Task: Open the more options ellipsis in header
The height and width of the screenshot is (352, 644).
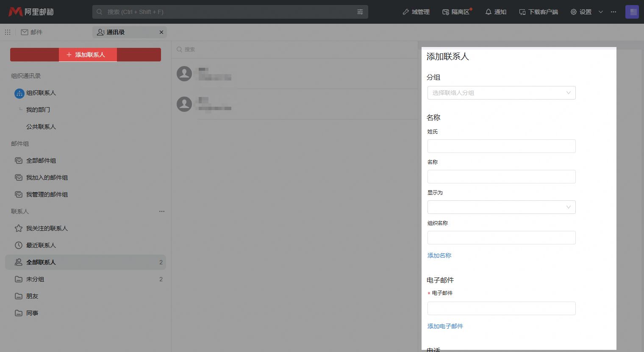Action: click(x=613, y=12)
